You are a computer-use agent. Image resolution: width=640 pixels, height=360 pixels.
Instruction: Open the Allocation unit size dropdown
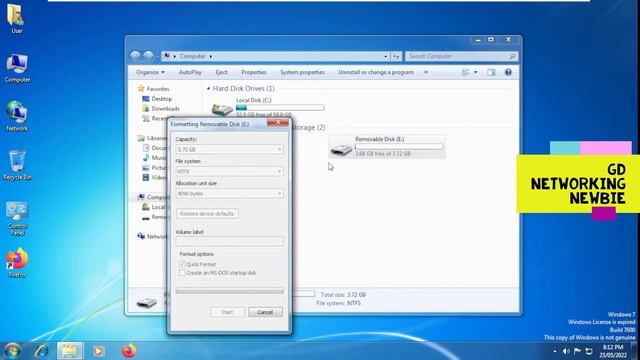pos(229,193)
